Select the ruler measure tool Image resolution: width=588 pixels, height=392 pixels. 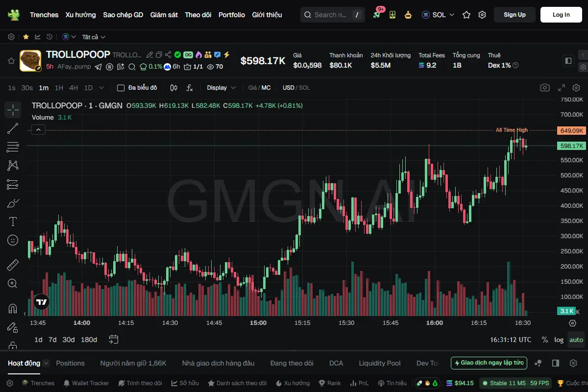13,265
